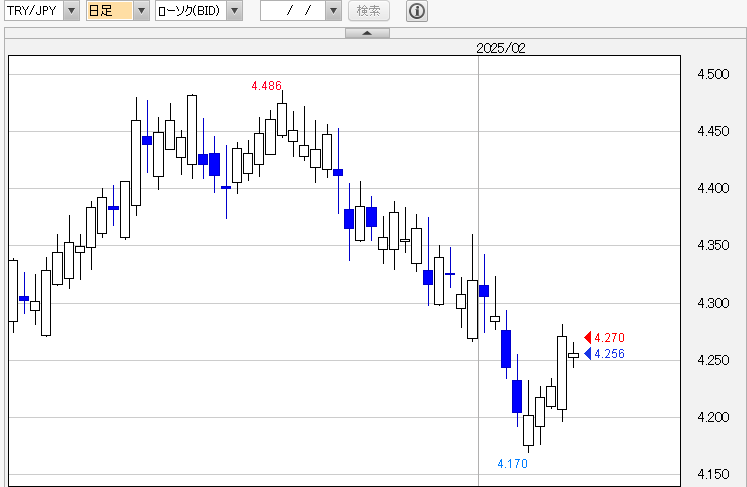Click the 4.500 price axis label
The image size is (747, 487).
(713, 74)
